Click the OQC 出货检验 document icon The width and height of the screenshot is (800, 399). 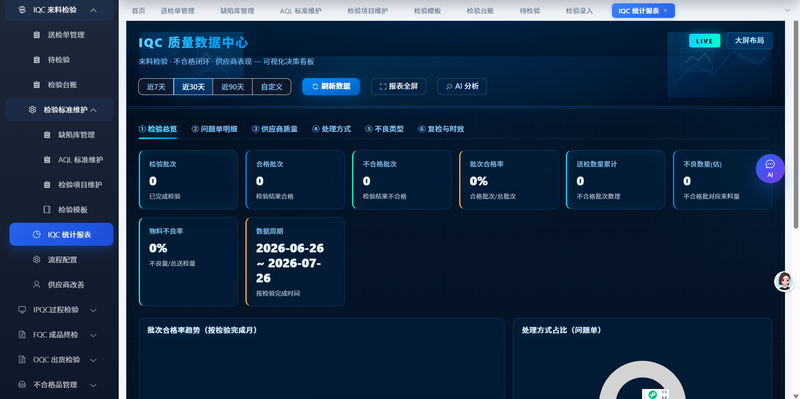pyautogui.click(x=21, y=360)
